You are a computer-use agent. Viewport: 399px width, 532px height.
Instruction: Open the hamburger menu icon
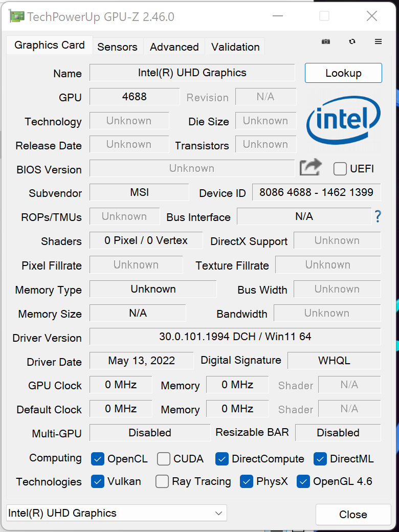[x=379, y=41]
